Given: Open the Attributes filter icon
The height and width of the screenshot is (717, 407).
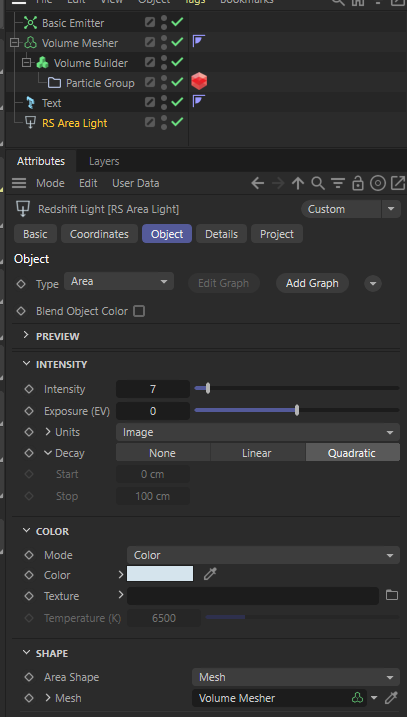Looking at the screenshot, I should pos(338,183).
